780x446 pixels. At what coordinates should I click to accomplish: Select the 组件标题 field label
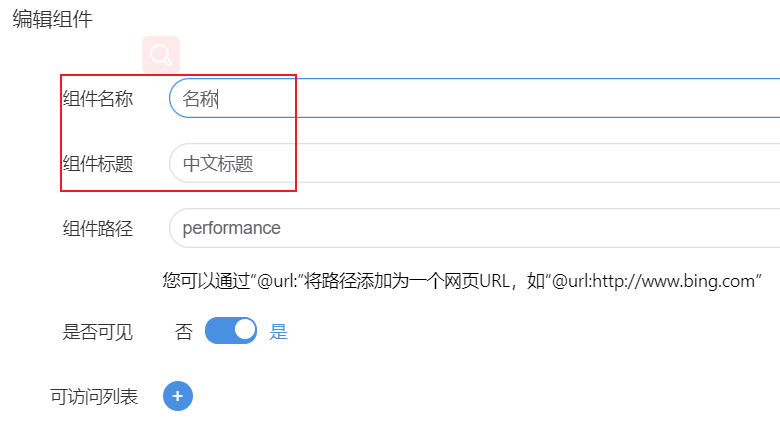pos(98,163)
